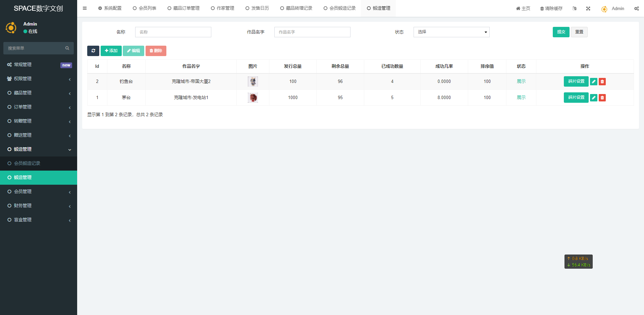Image resolution: width=644 pixels, height=315 pixels.
Task: Click the green 添加 button
Action: coord(111,51)
